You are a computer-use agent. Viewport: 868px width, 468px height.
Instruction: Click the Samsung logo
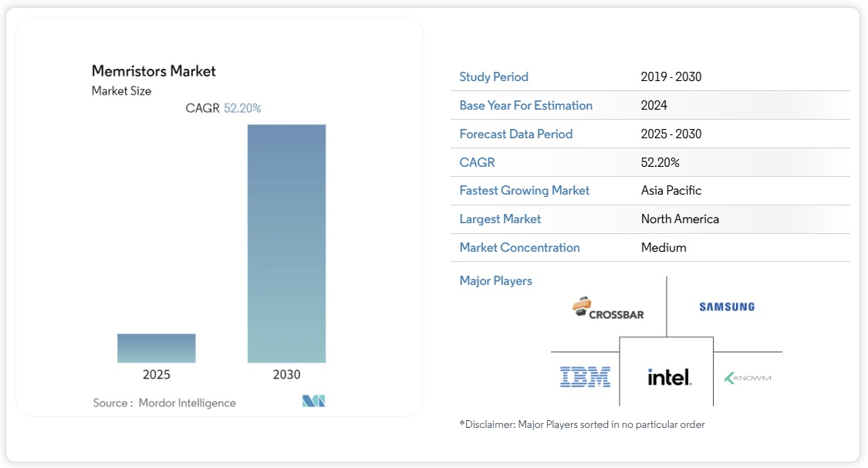click(727, 307)
